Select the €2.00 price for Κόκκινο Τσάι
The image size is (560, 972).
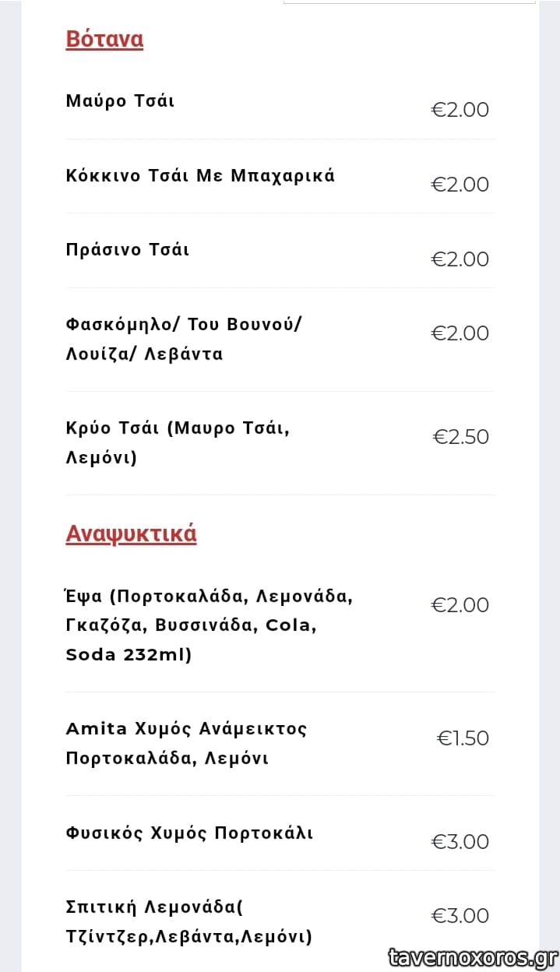[460, 185]
